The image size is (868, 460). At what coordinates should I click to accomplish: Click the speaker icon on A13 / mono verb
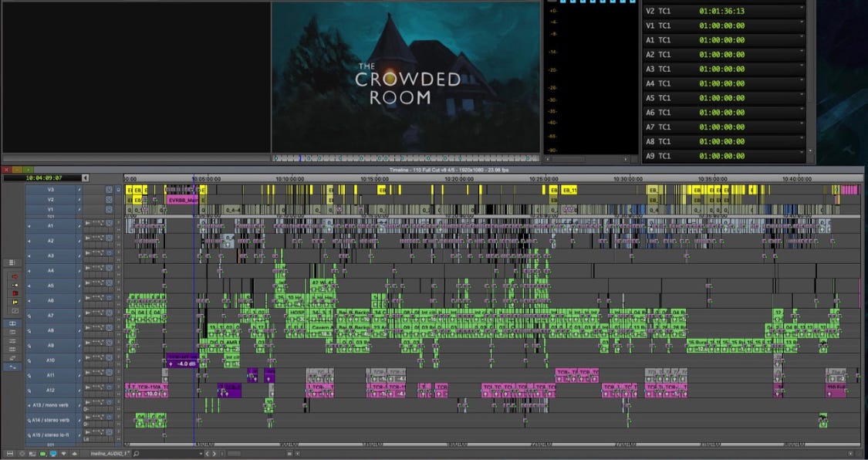click(x=29, y=405)
